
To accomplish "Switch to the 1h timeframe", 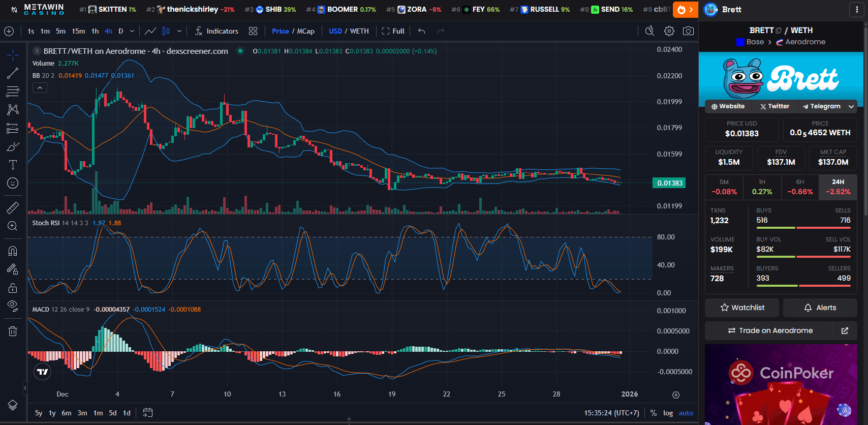I will click(x=95, y=31).
